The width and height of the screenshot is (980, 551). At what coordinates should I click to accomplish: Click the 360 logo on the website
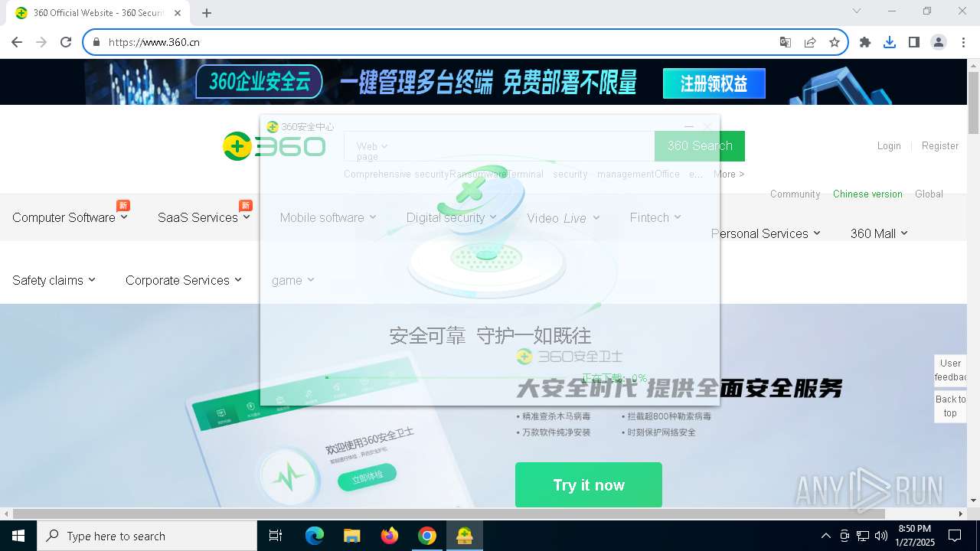[x=274, y=145]
